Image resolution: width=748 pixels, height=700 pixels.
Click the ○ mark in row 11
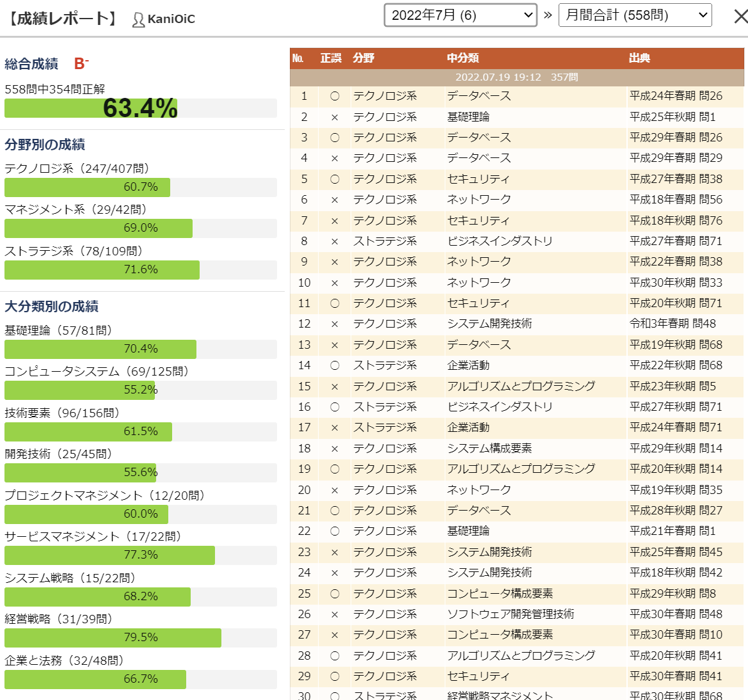pos(335,303)
